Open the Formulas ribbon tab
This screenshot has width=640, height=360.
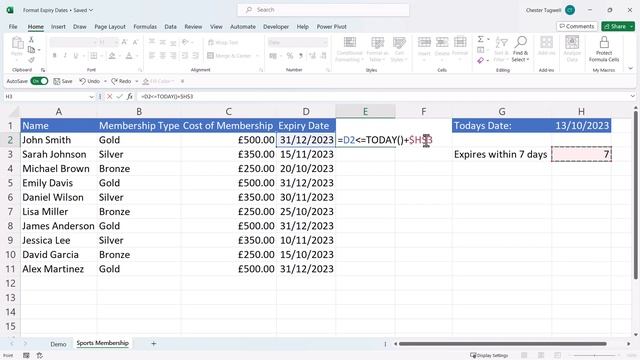click(x=145, y=27)
